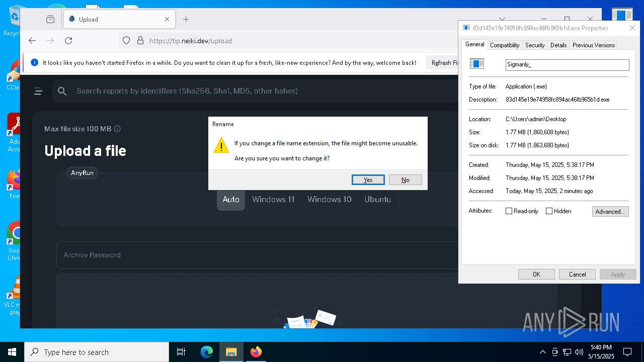Click the file upload illustration in drop zone
This screenshot has width=644, height=362.
pos(306,318)
